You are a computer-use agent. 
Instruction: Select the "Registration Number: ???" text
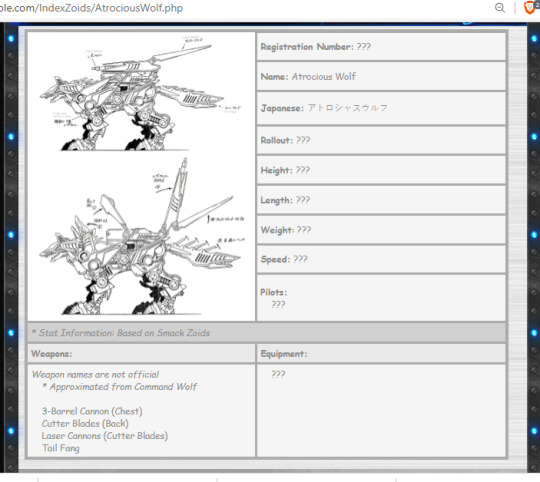(x=315, y=47)
